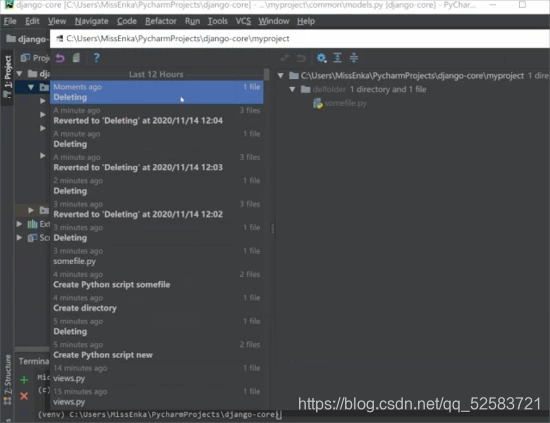Select the 'Create directory' history entry
This screenshot has height=423, width=550.
[x=156, y=303]
